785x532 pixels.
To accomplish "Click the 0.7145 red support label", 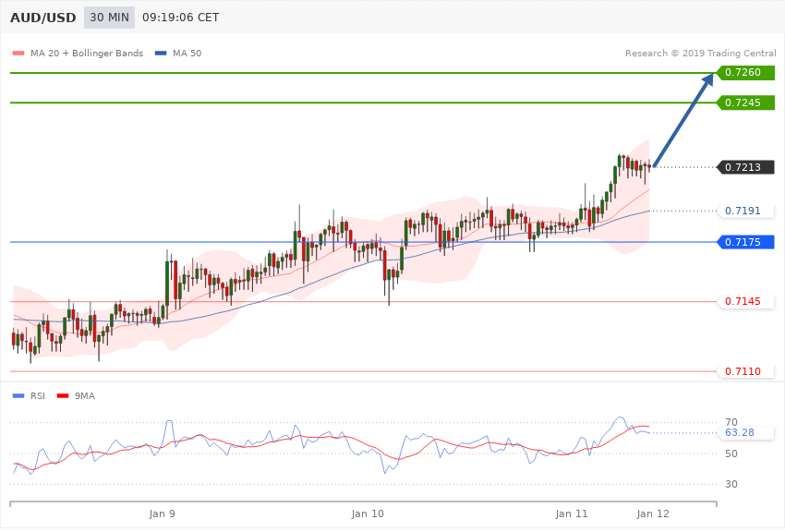I will pyautogui.click(x=746, y=301).
